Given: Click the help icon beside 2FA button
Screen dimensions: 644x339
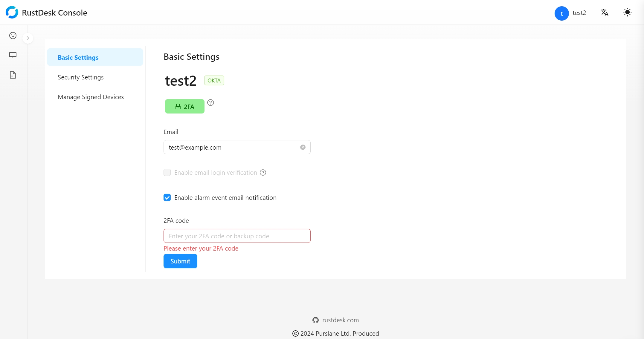Looking at the screenshot, I should (x=210, y=103).
